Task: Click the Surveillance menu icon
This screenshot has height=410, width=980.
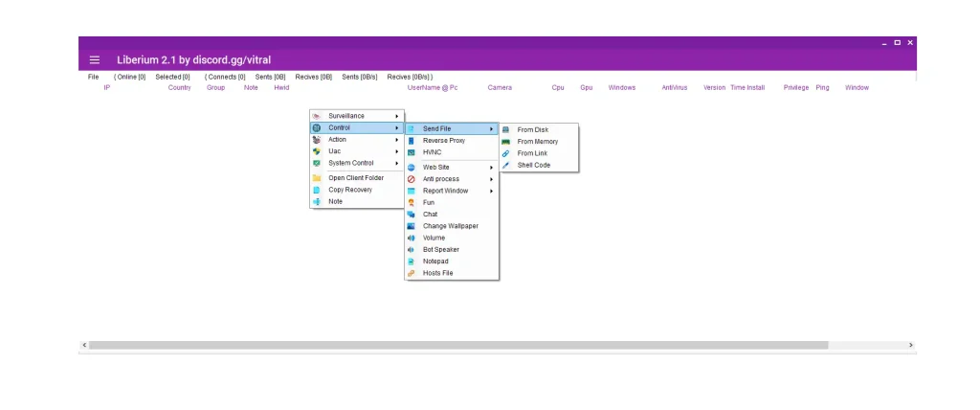Action: click(316, 116)
